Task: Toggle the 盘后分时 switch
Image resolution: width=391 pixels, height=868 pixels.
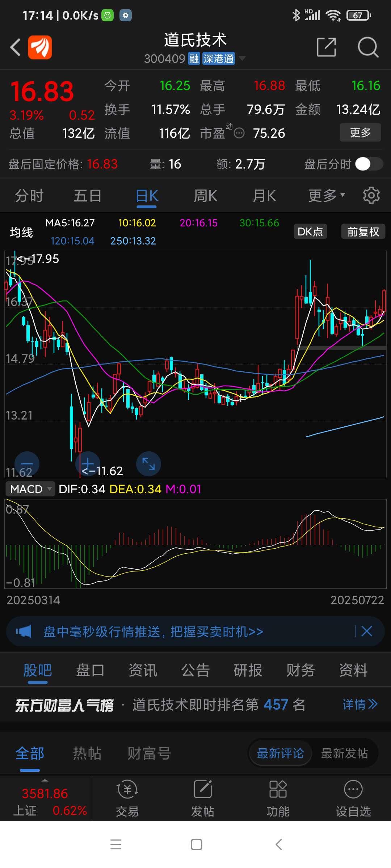Action: coord(369,164)
